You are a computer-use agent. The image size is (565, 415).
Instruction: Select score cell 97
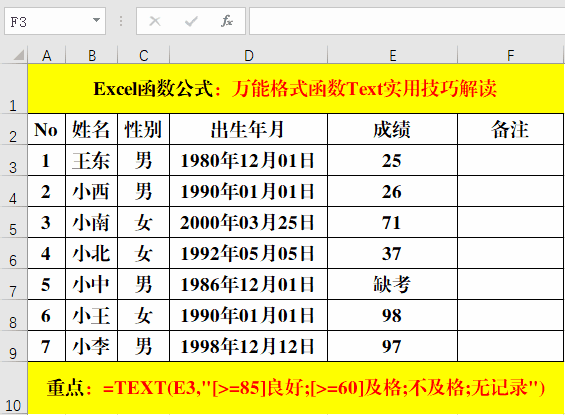pos(392,346)
